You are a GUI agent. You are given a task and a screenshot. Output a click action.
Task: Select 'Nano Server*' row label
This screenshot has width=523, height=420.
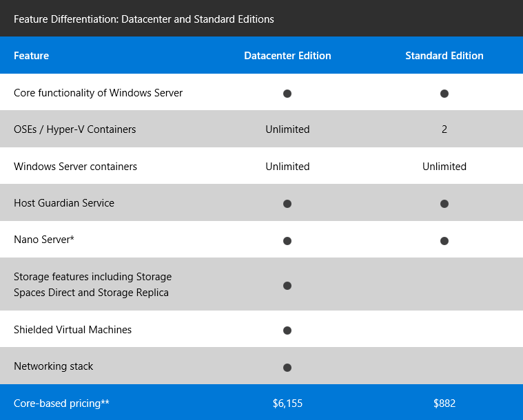[44, 240]
